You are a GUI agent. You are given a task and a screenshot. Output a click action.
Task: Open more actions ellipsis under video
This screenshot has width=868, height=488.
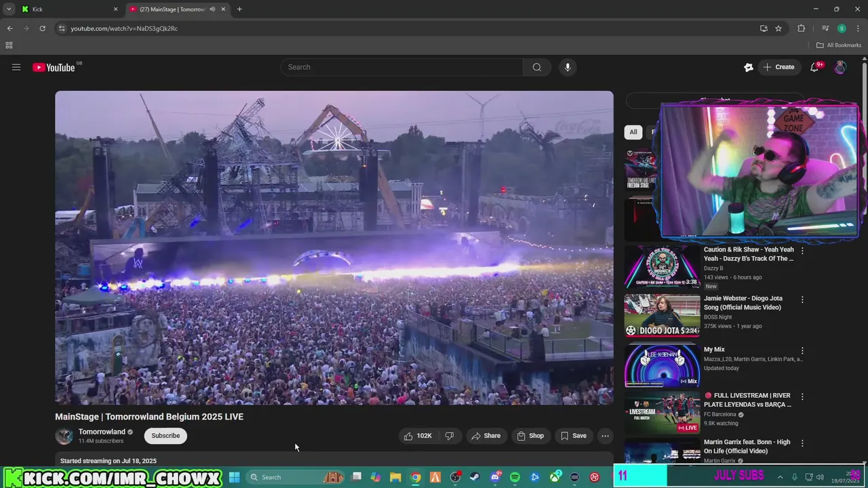(606, 436)
